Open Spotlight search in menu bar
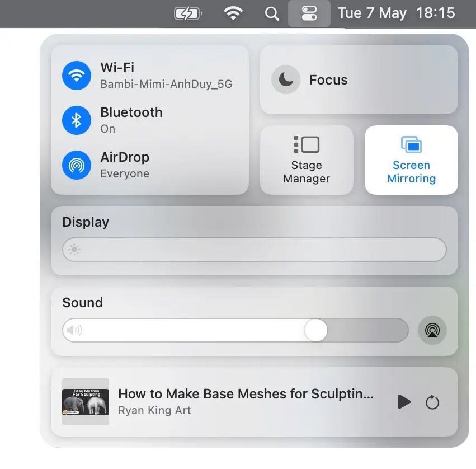This screenshot has width=476, height=469. (x=272, y=13)
